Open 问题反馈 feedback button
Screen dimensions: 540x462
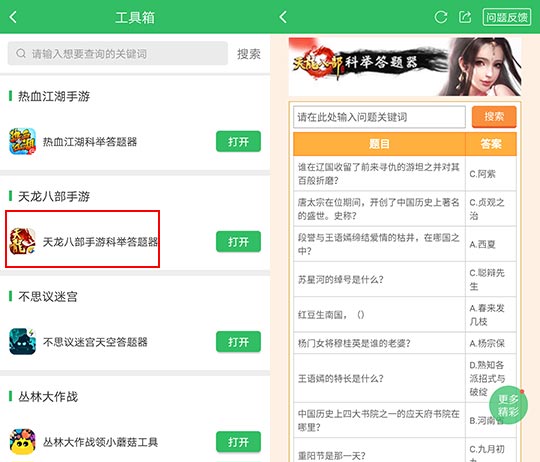point(507,17)
